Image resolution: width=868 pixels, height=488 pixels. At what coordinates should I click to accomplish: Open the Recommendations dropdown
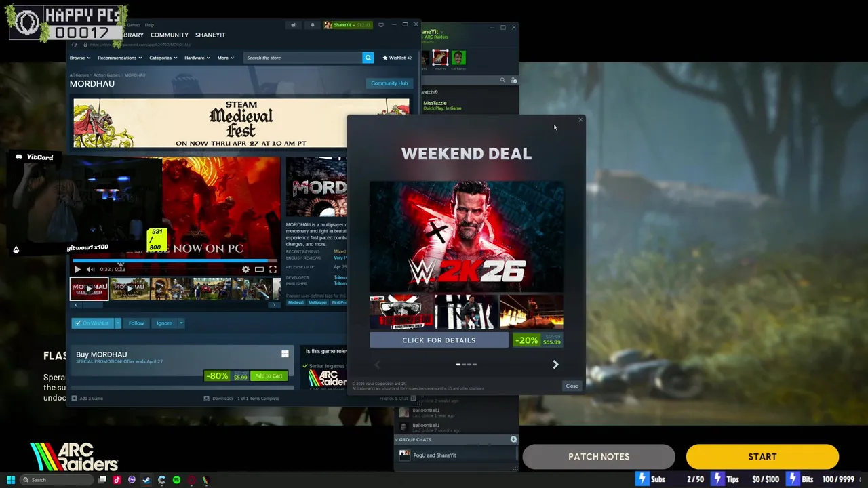click(119, 58)
